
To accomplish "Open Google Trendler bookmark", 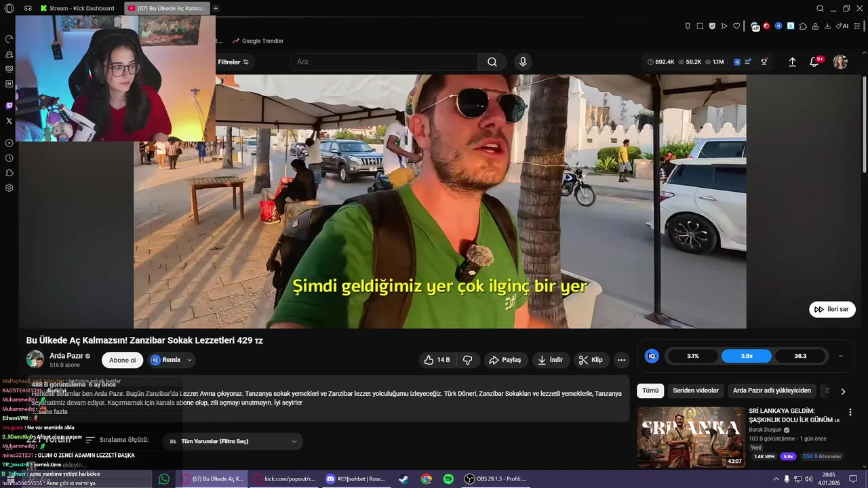I will (258, 41).
